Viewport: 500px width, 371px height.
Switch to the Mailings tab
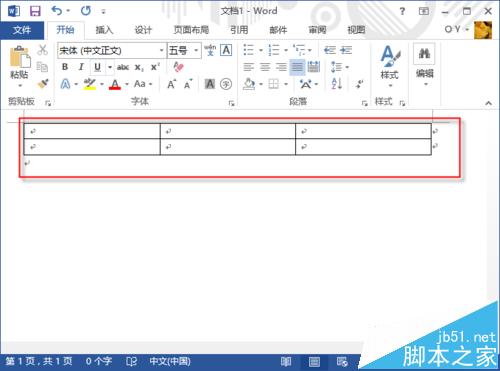tap(278, 30)
